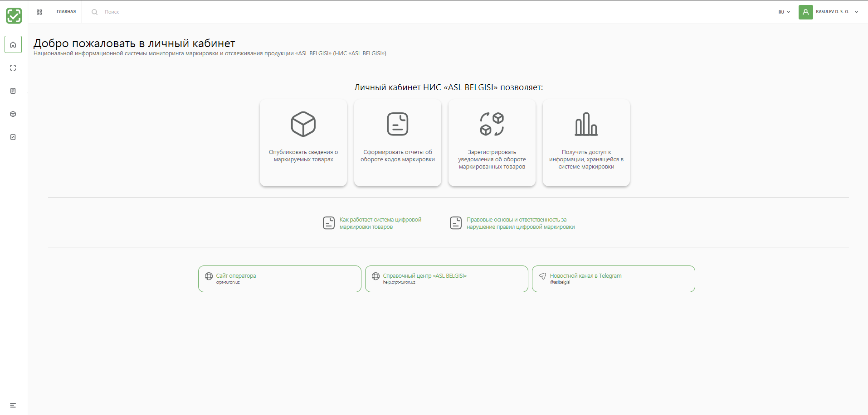Open the scan frame icon in sidebar
This screenshot has width=868, height=415.
[x=13, y=68]
